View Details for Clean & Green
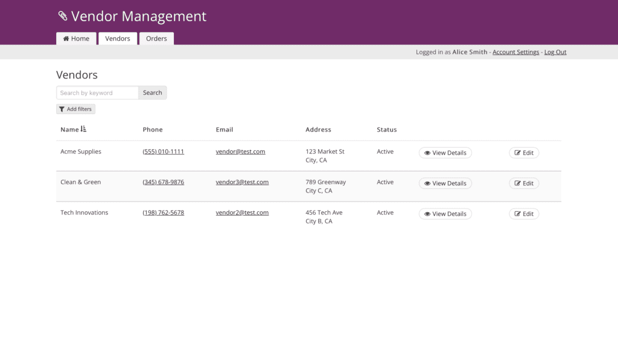618x364 pixels. 445,184
